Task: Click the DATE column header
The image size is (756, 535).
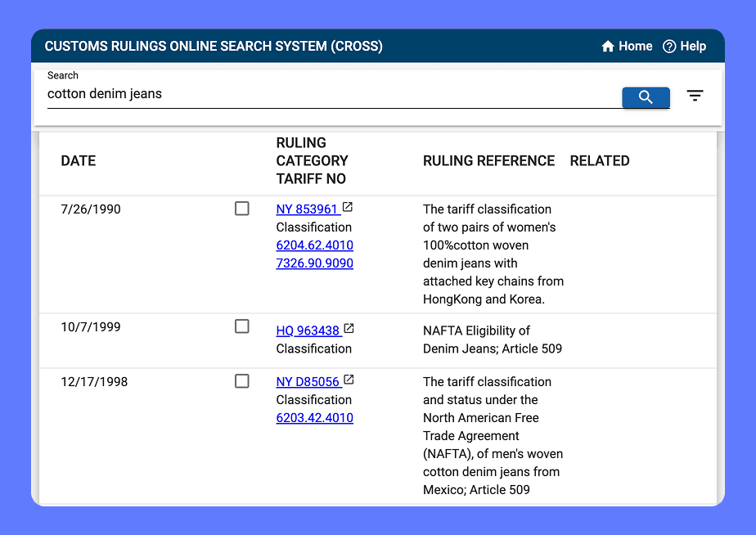Action: (x=79, y=161)
